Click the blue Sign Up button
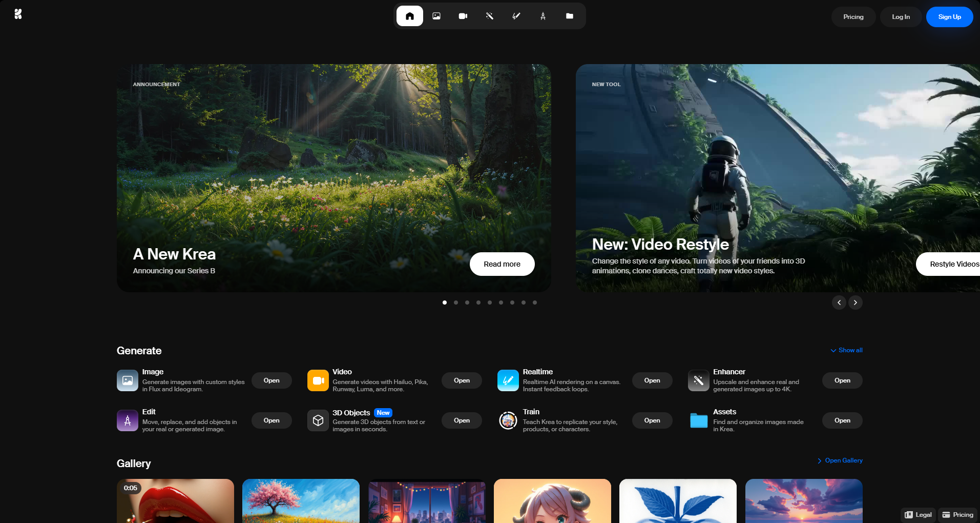 [x=950, y=17]
